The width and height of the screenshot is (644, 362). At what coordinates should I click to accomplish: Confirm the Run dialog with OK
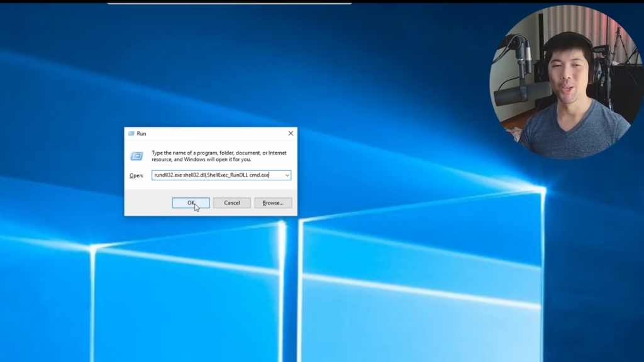tap(191, 203)
